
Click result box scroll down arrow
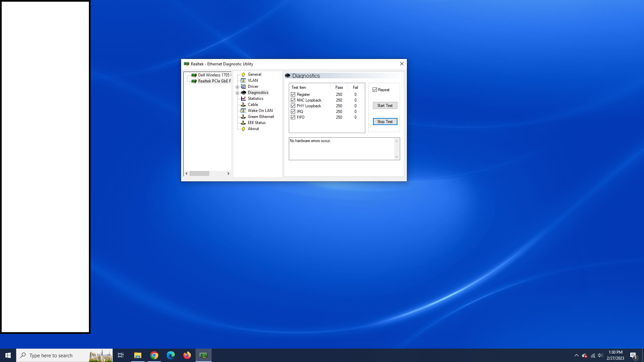397,157
